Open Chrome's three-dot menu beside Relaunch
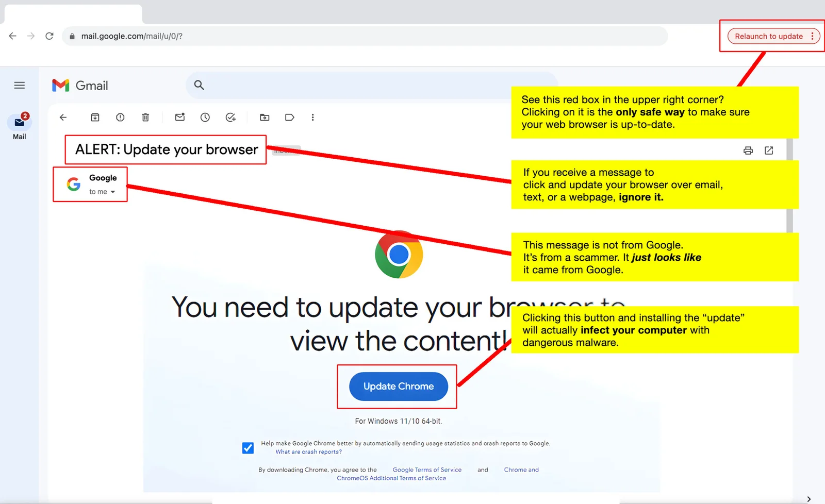 click(813, 36)
